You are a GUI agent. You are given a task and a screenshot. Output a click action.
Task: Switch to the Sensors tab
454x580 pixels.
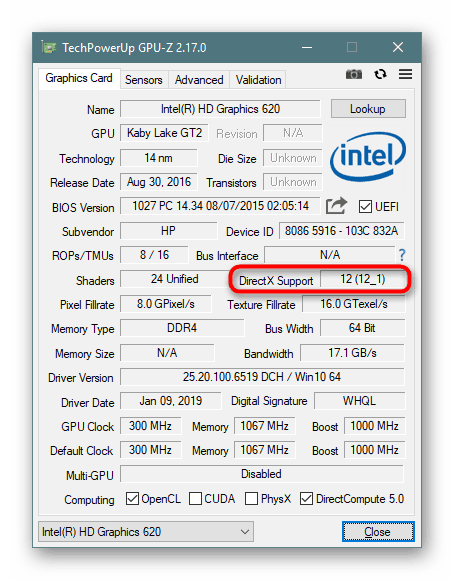point(144,80)
